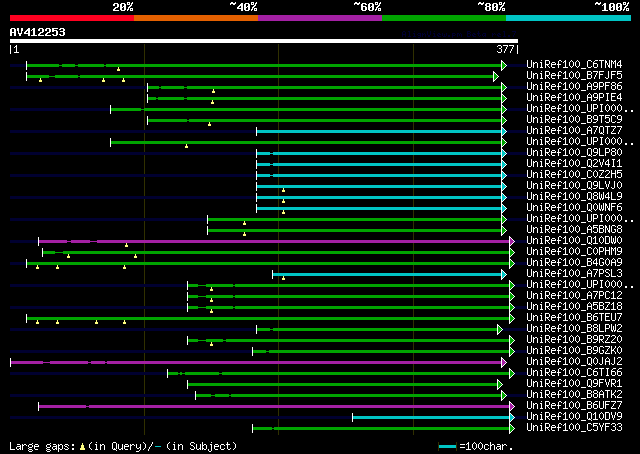Click the purple alignment bar for B6UFZ7

point(274,407)
